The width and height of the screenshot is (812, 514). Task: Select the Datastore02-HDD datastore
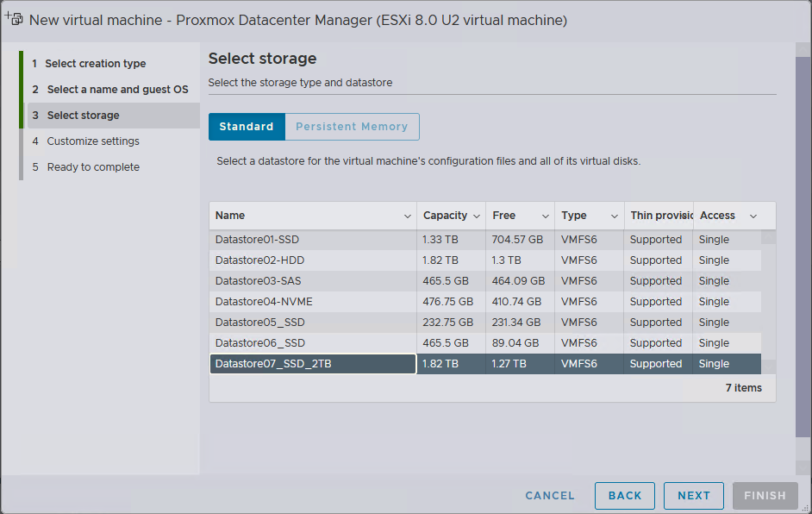pyautogui.click(x=259, y=260)
